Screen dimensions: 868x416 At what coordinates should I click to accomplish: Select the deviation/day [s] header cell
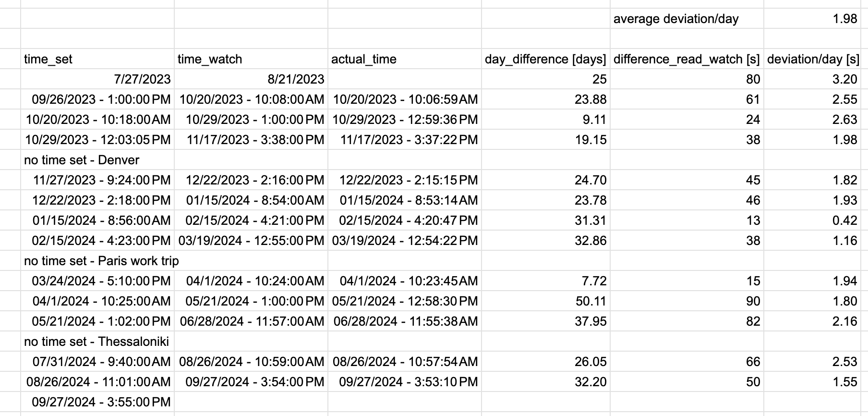812,59
